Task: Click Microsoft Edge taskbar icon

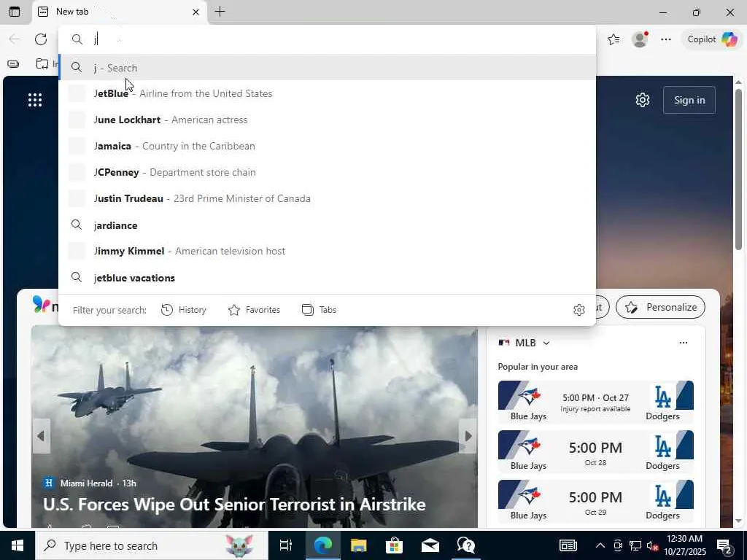Action: [x=322, y=545]
